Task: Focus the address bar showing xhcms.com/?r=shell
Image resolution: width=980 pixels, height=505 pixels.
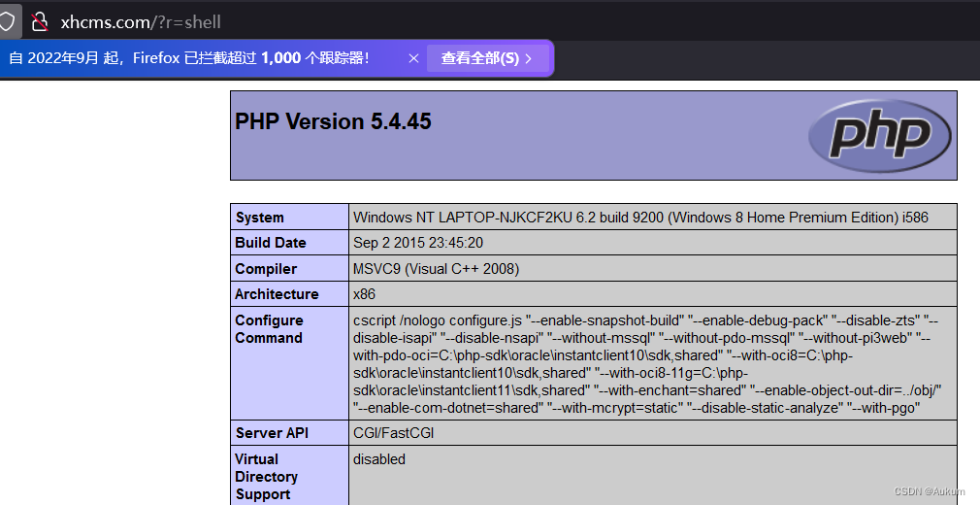Action: click(141, 22)
